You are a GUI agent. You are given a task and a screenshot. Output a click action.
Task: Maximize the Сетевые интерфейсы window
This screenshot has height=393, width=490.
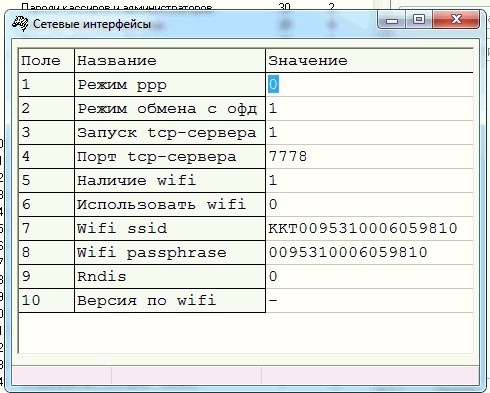[419, 20]
